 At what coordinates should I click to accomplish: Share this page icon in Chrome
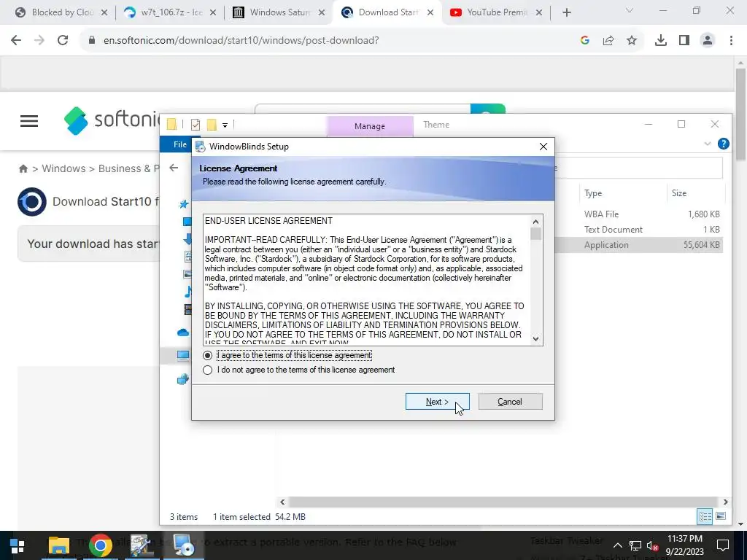(x=608, y=41)
